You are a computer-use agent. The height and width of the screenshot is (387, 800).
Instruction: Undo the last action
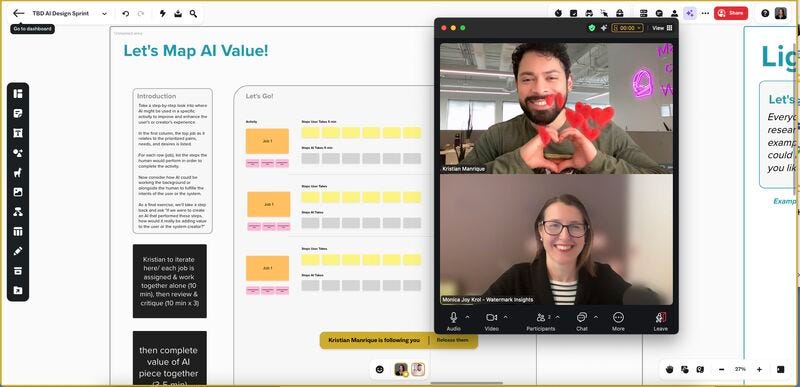(126, 14)
